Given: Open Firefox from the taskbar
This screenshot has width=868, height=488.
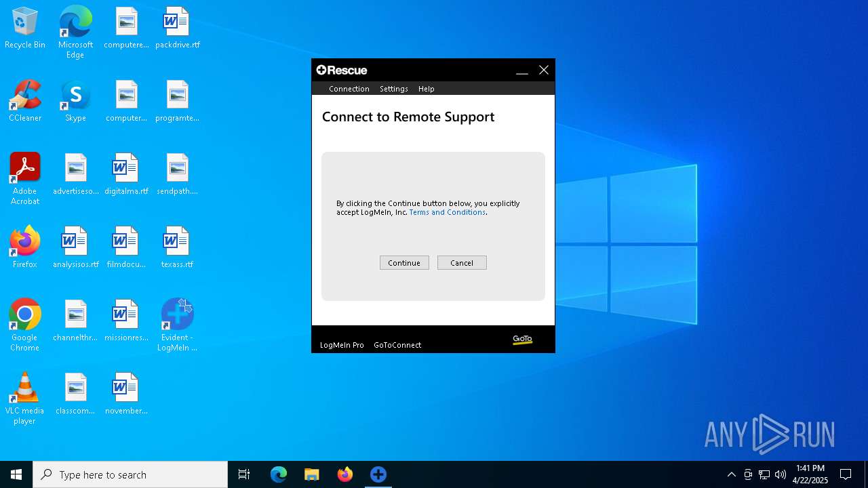Looking at the screenshot, I should (x=345, y=474).
